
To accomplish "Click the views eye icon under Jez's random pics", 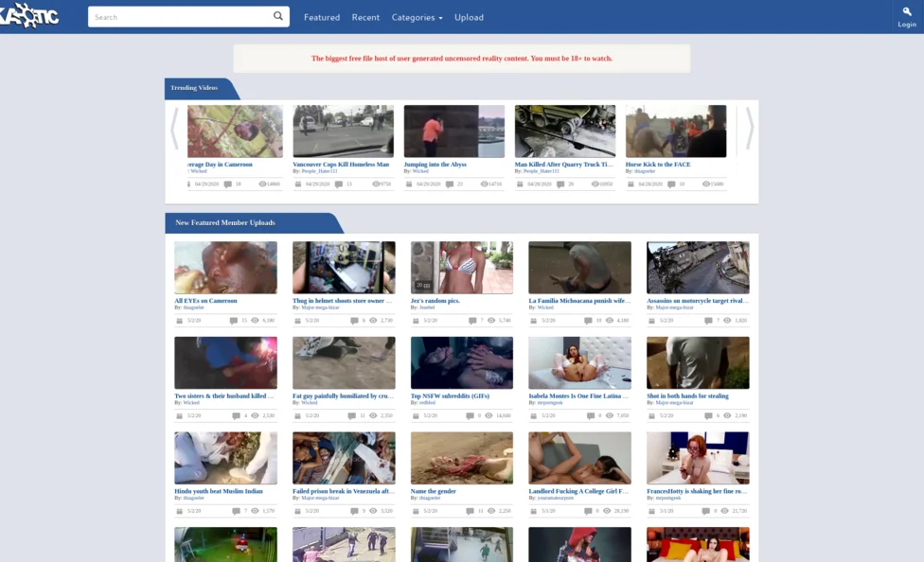I will pyautogui.click(x=491, y=321).
